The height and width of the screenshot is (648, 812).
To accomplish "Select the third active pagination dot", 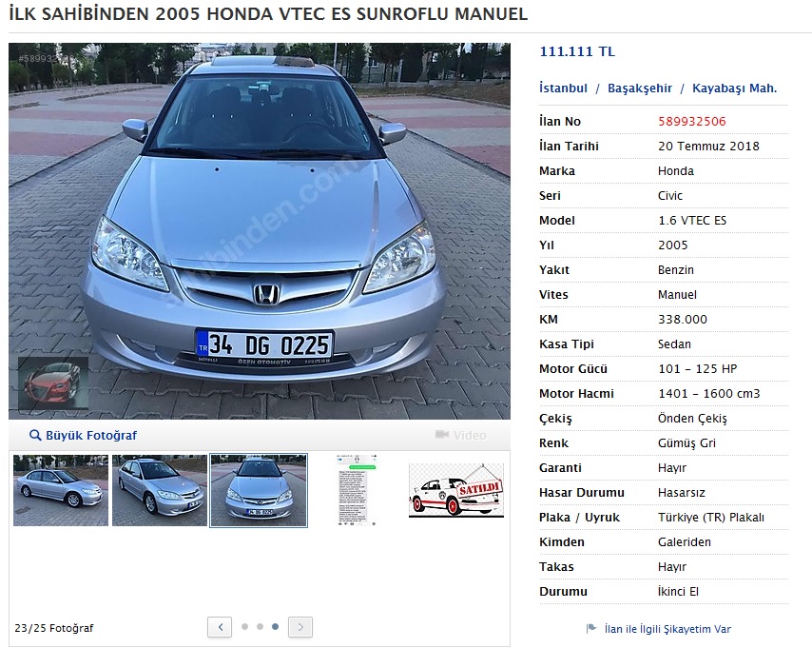I will coord(275,627).
